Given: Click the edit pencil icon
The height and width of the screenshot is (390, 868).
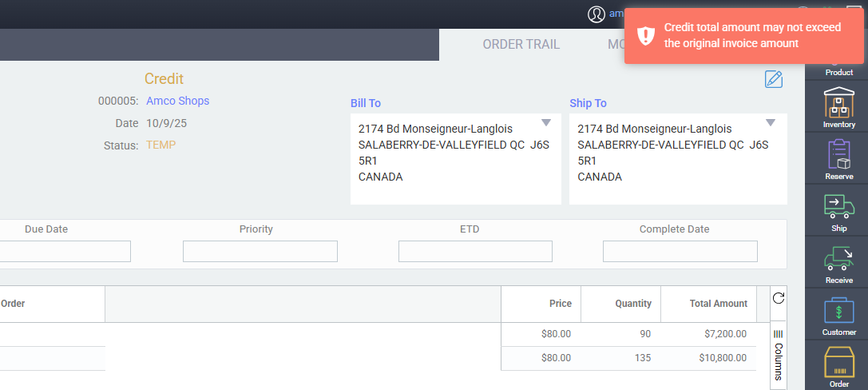Looking at the screenshot, I should (773, 79).
